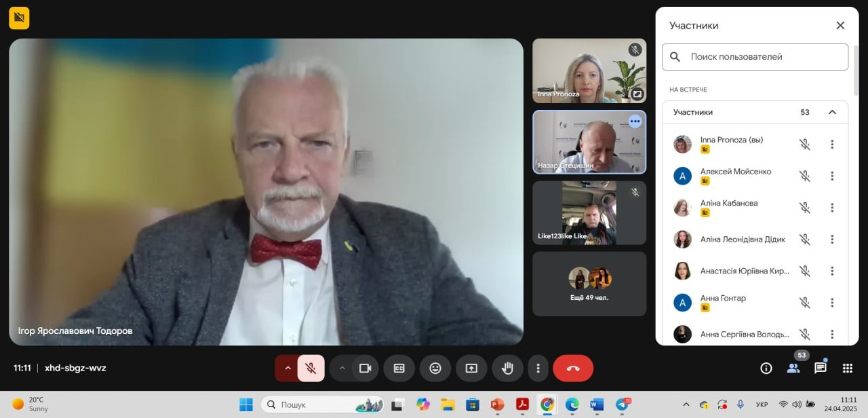Open chat with everyone
868x418 pixels.
click(820, 368)
